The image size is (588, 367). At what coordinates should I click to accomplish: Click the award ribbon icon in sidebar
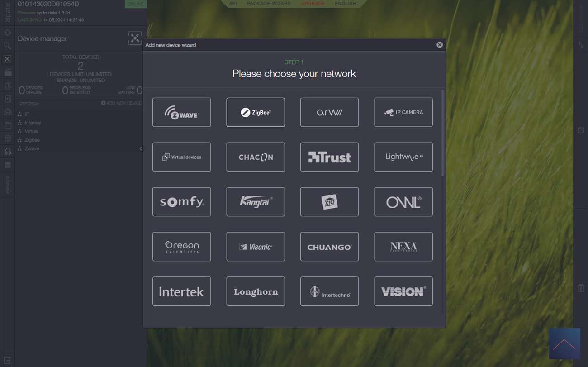(x=7, y=152)
